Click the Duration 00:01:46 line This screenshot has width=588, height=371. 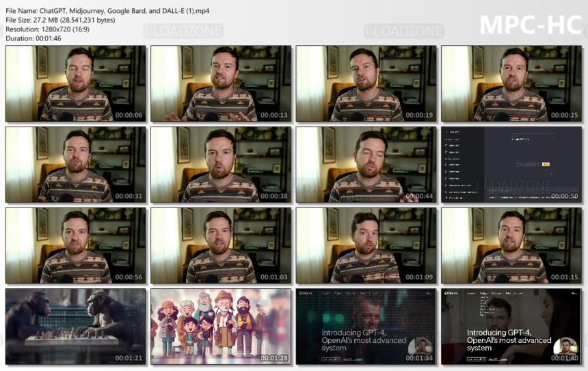[34, 38]
